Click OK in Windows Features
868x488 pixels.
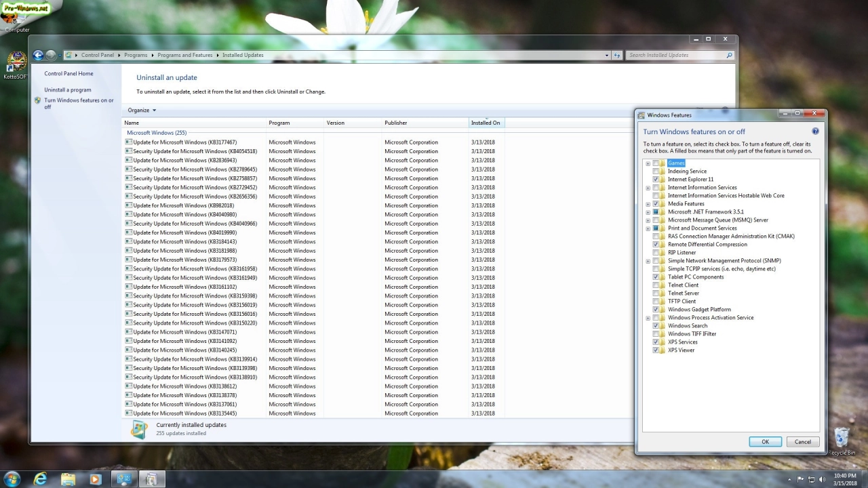(x=765, y=442)
